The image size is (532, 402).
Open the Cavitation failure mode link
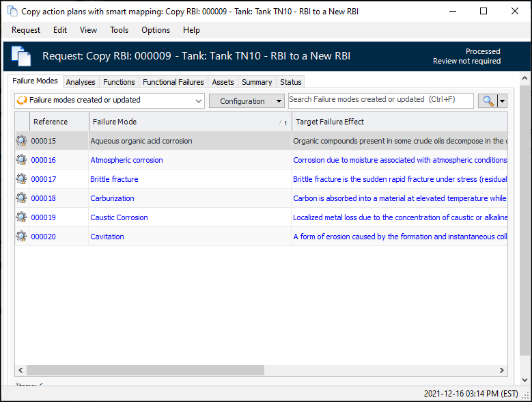tap(107, 237)
